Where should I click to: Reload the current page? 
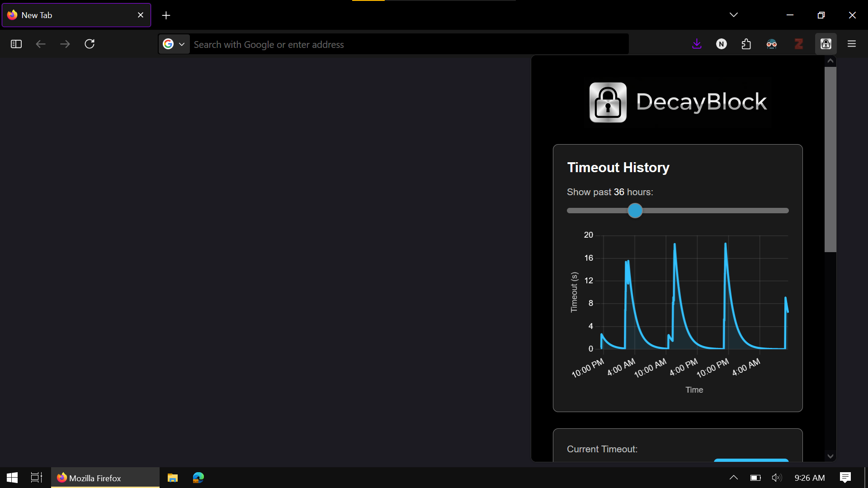[x=90, y=44]
